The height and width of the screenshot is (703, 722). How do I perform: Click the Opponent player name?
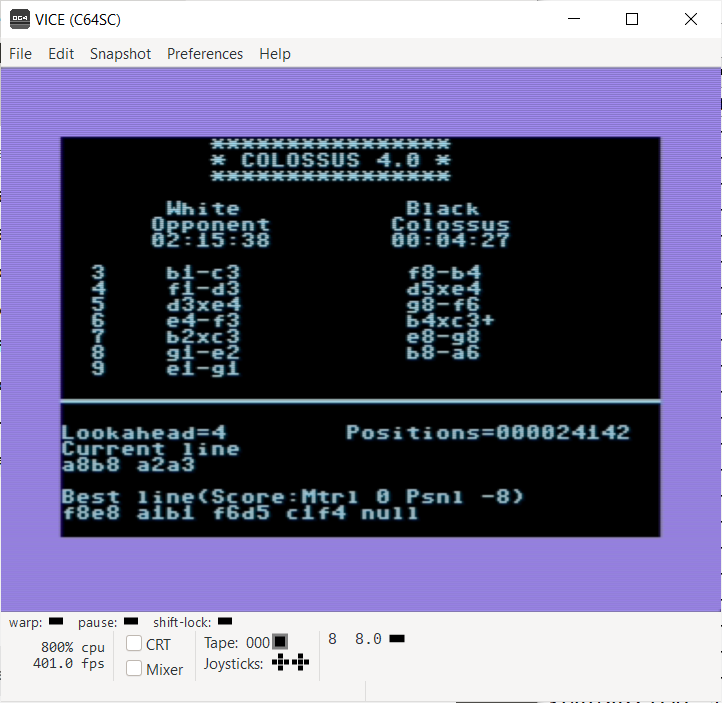point(210,224)
